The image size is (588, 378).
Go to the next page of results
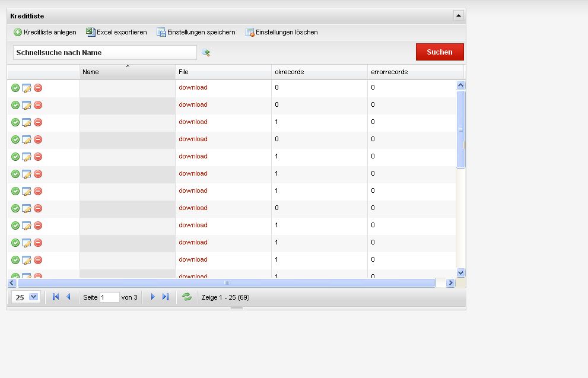pyautogui.click(x=152, y=297)
